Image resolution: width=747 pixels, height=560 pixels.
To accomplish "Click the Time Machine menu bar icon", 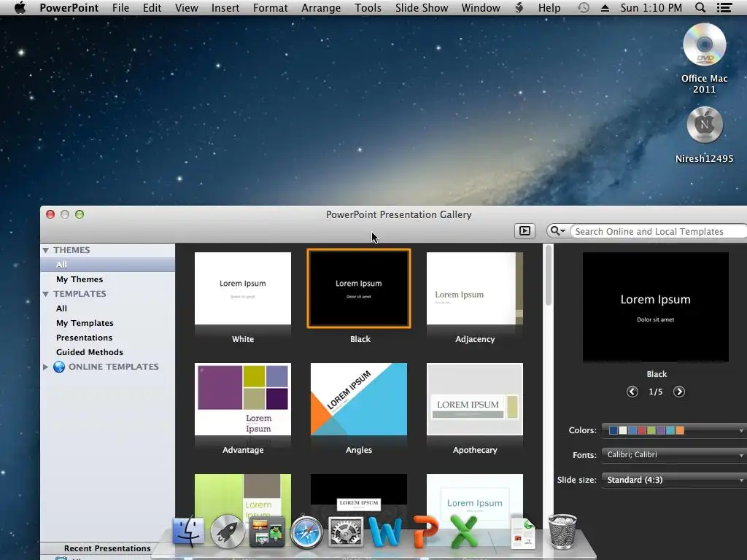I will pos(583,7).
